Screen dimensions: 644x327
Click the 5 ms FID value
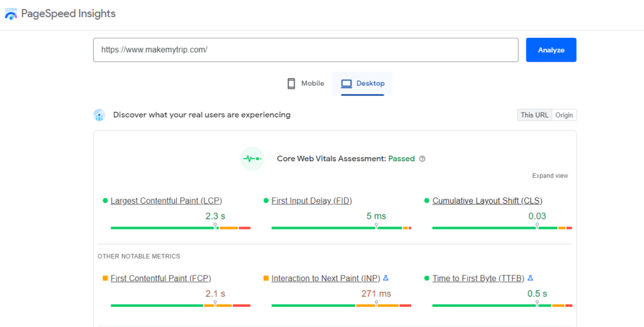pos(376,216)
